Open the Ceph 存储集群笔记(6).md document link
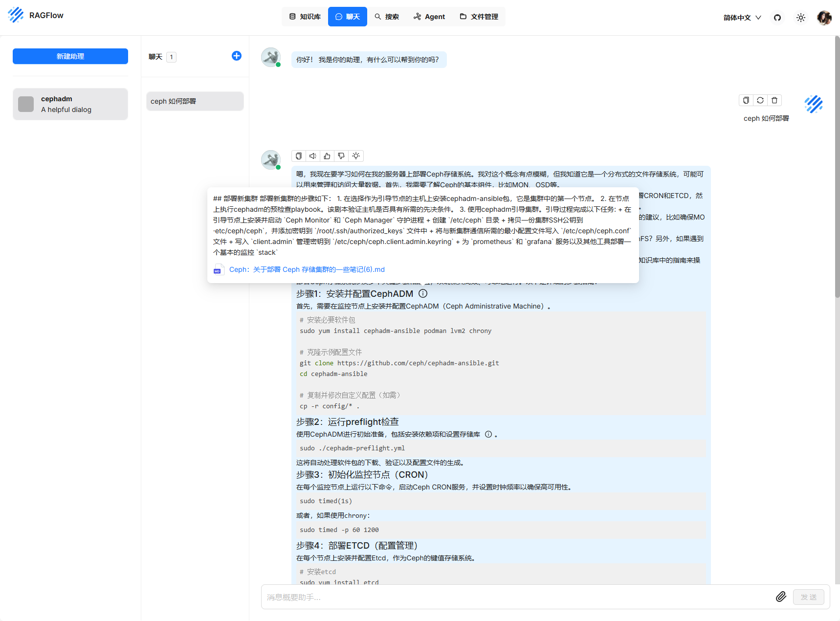The image size is (840, 621). (307, 269)
